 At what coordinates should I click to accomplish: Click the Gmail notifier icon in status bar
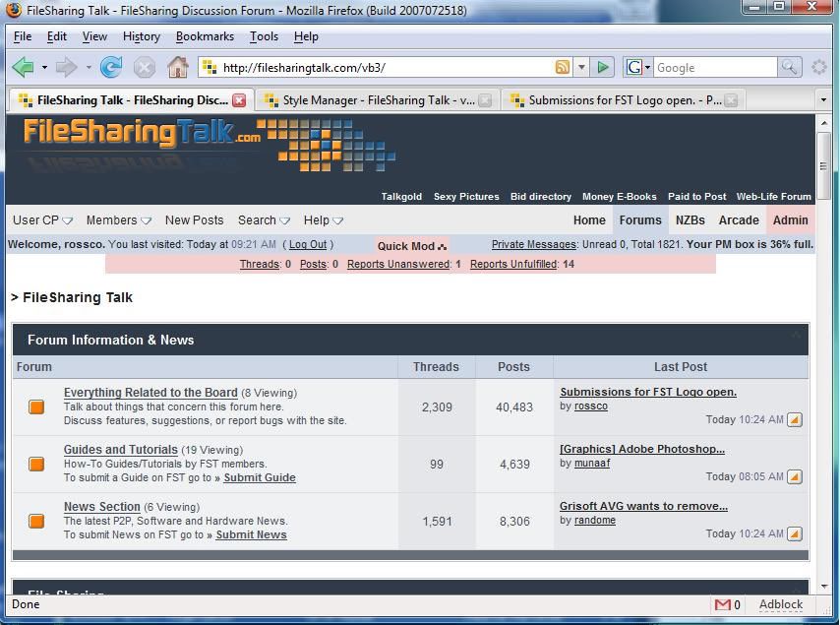click(x=723, y=604)
